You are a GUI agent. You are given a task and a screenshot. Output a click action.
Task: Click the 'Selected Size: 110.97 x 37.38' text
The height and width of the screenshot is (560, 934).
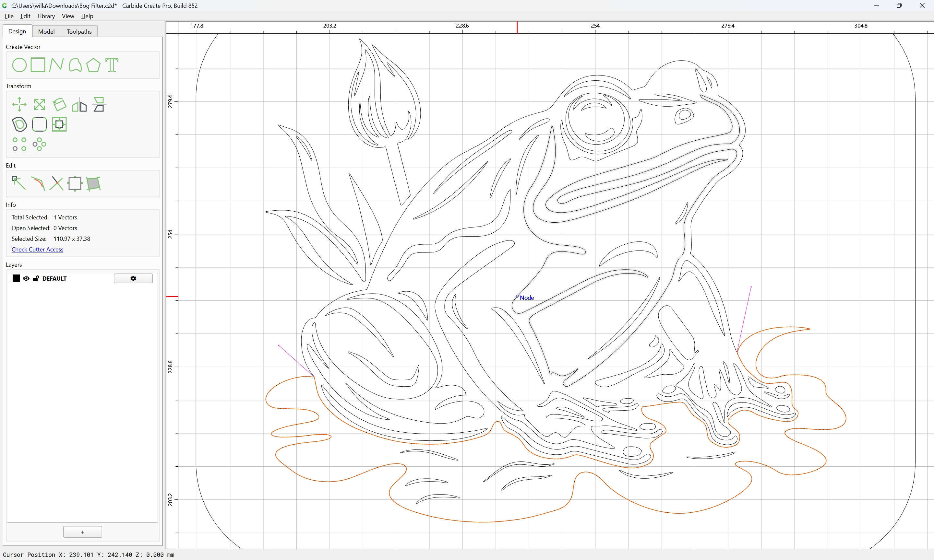[51, 239]
